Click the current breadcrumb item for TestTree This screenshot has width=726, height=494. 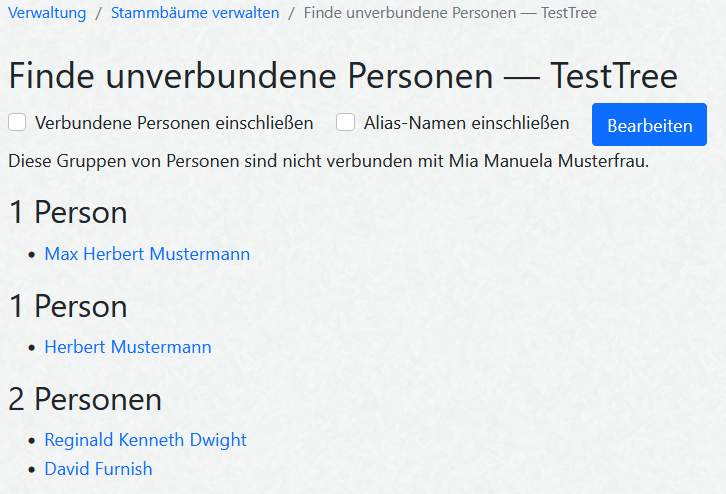[449, 13]
